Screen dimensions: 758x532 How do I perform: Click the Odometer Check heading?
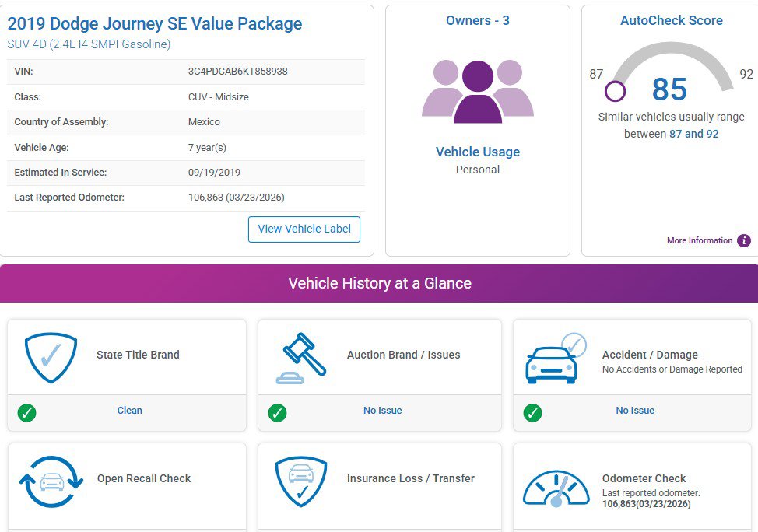click(x=644, y=478)
